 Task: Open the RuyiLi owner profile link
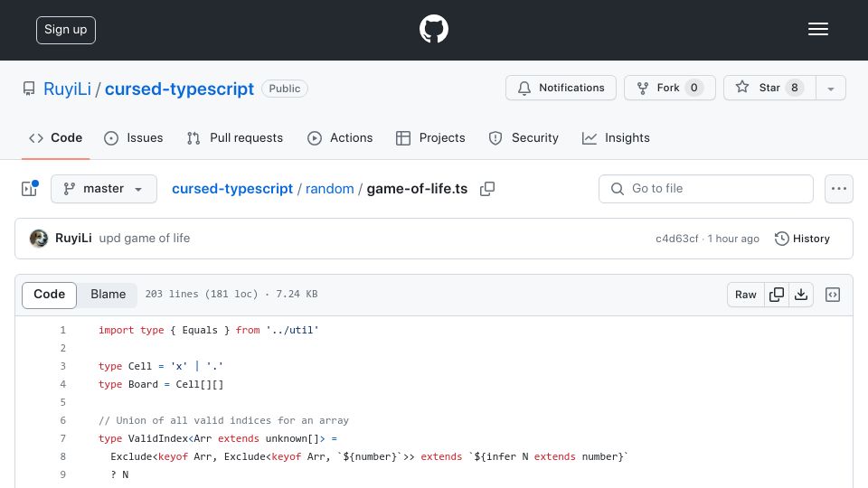(x=67, y=89)
